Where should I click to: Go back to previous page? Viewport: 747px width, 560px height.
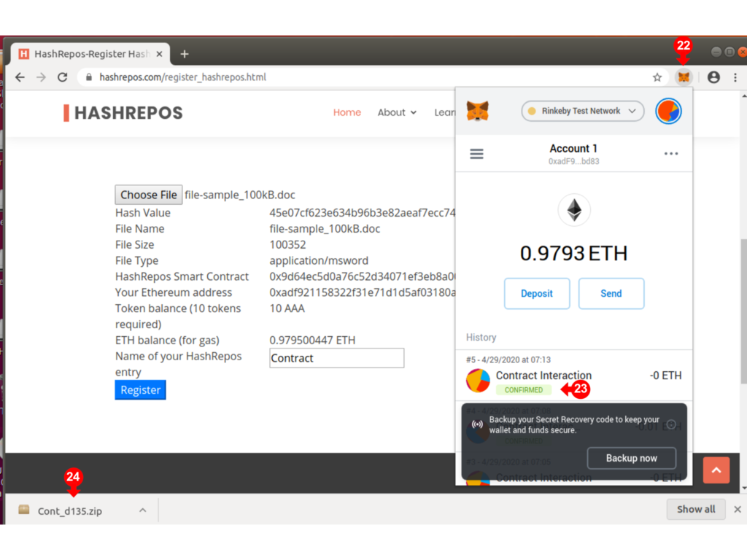click(20, 77)
